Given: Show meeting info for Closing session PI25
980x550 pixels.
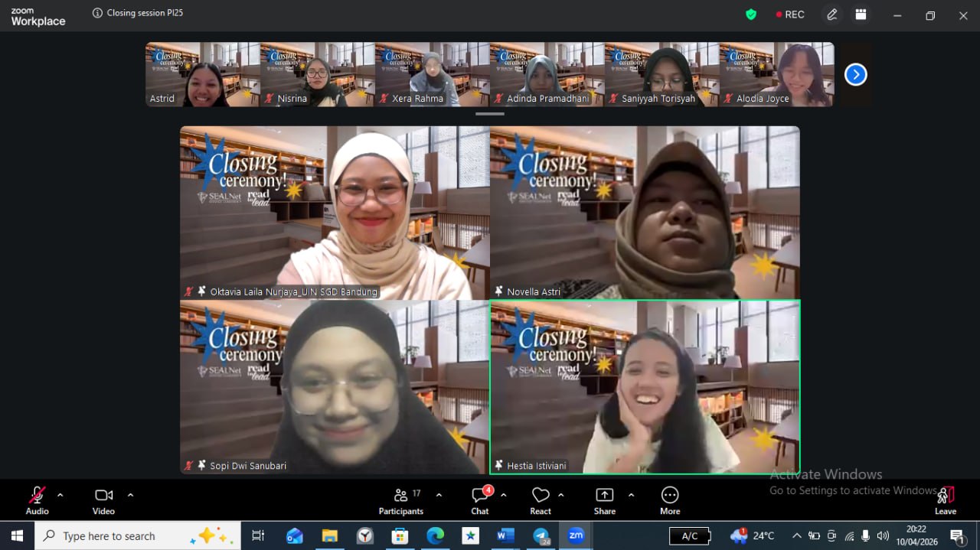Looking at the screenshot, I should pyautogui.click(x=97, y=13).
